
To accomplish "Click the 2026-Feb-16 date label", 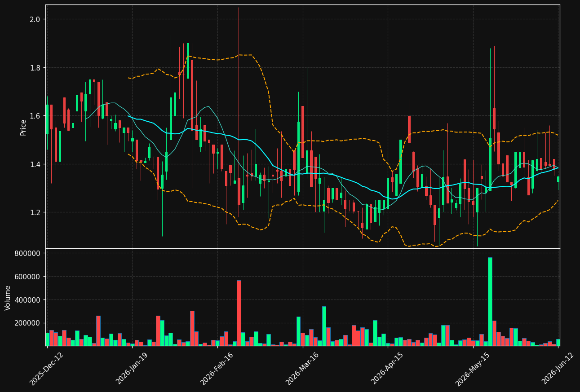I will coord(217,369).
